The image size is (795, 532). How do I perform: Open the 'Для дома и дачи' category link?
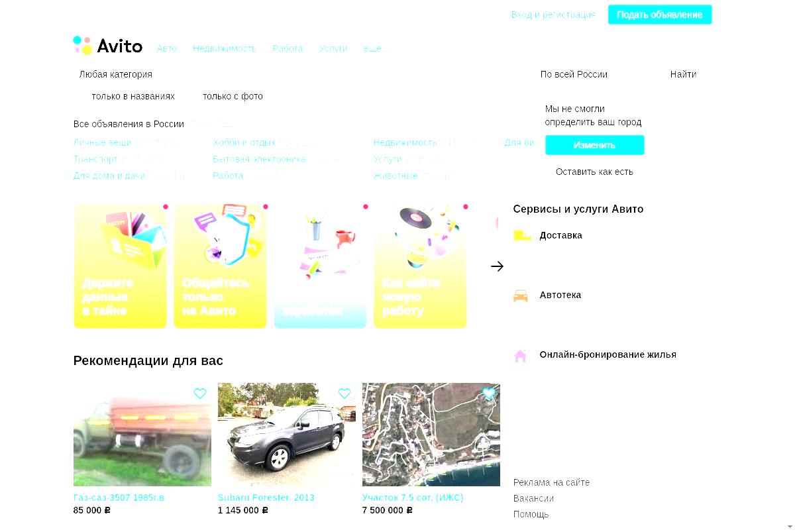point(109,176)
